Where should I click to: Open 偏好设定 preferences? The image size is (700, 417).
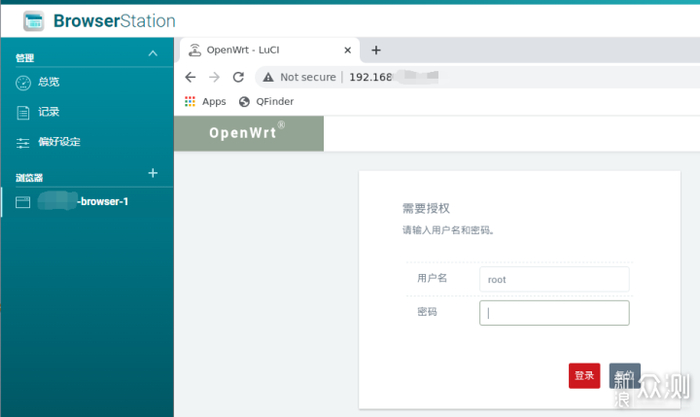[59, 142]
